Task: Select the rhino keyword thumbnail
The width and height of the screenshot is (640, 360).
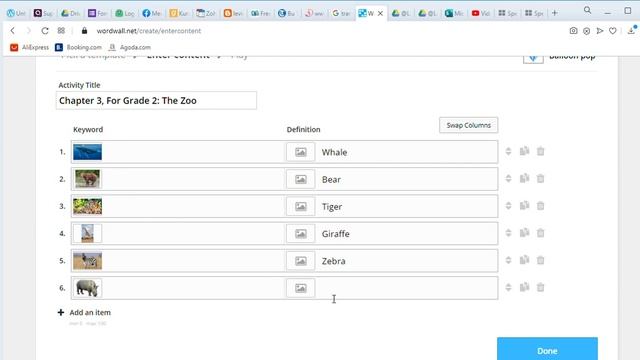Action: 87,288
